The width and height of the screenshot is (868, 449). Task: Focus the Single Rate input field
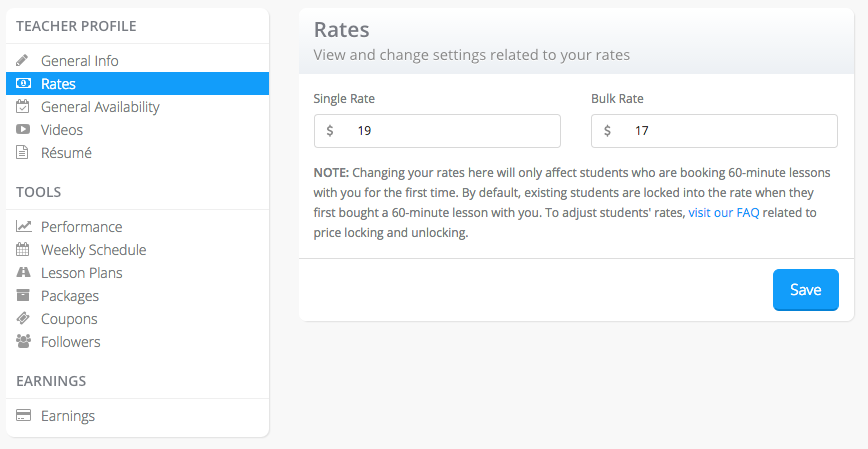click(437, 131)
